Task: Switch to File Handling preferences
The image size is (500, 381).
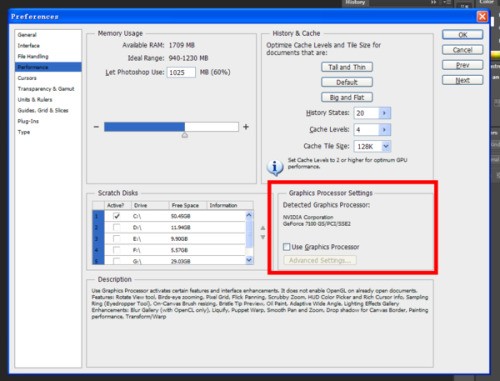Action: 33,56
